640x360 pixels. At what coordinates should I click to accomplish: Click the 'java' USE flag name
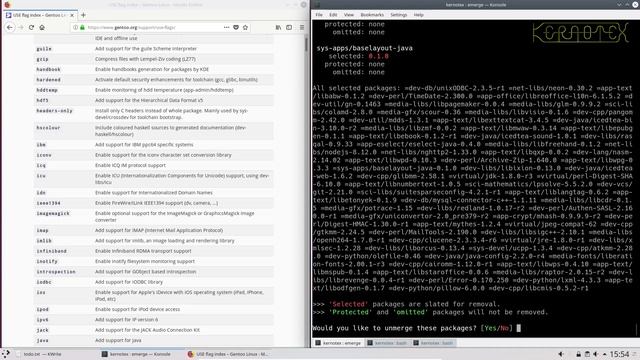tap(42, 340)
